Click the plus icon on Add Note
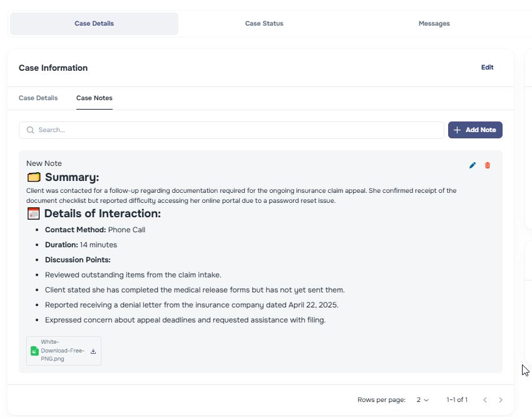The image size is (532, 417). (457, 130)
